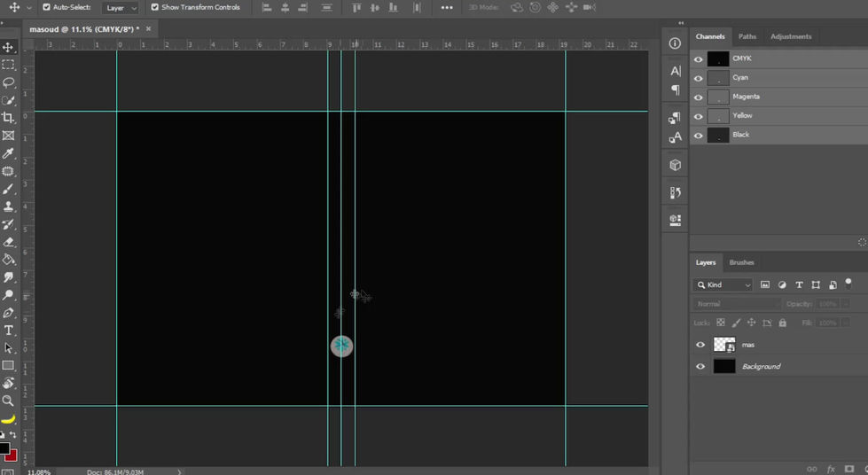
Task: Click the Lock all padlock icon
Action: [x=782, y=323]
